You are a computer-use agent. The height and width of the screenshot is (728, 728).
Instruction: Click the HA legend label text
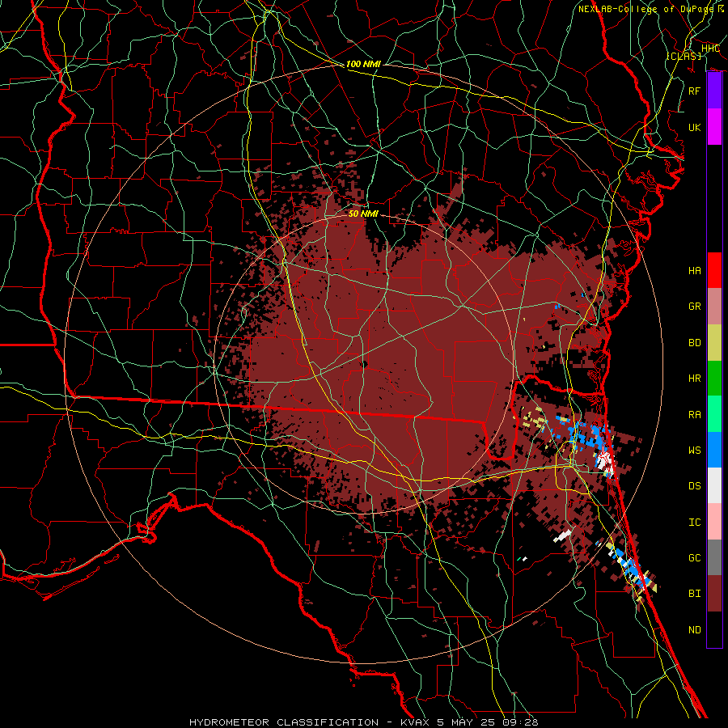click(695, 271)
